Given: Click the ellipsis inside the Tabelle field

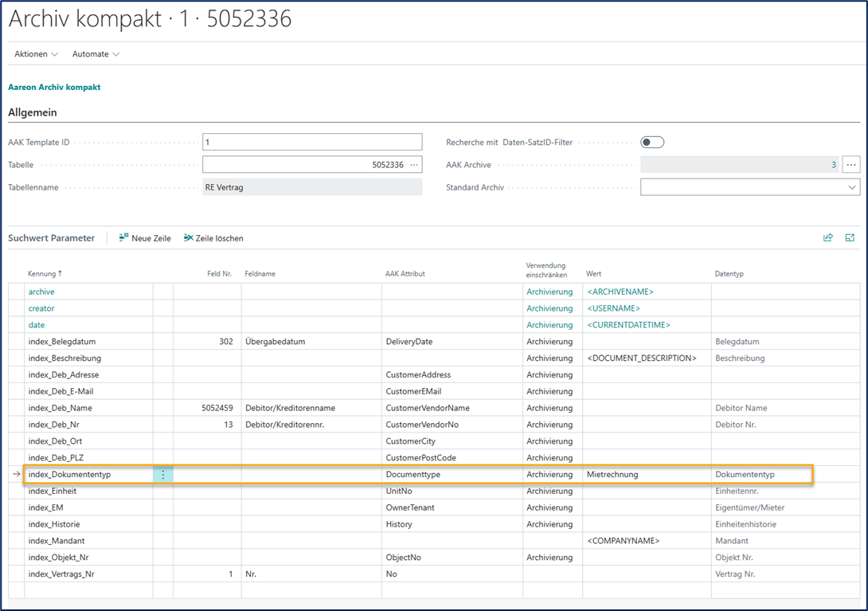Looking at the screenshot, I should coord(414,165).
